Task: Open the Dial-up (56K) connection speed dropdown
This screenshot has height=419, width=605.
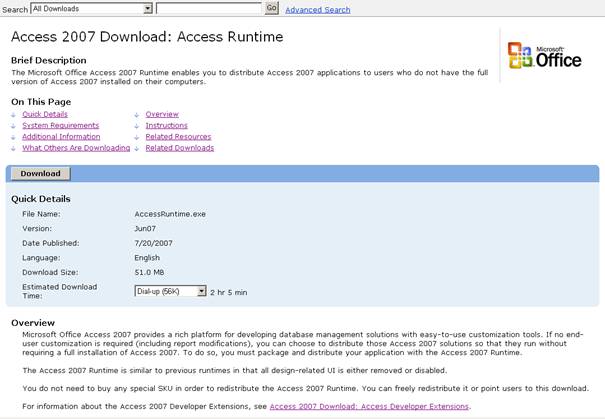Action: point(170,291)
